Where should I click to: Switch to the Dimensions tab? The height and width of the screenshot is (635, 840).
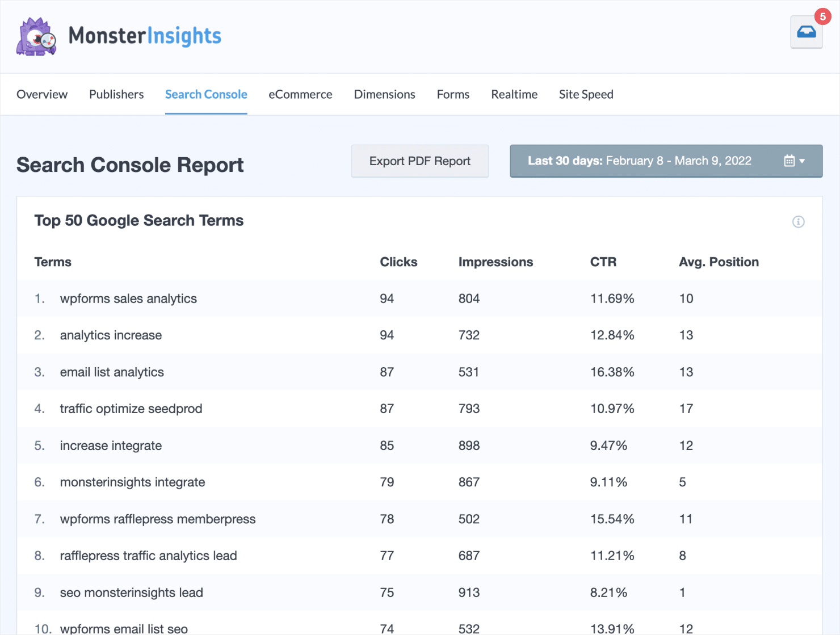coord(384,94)
